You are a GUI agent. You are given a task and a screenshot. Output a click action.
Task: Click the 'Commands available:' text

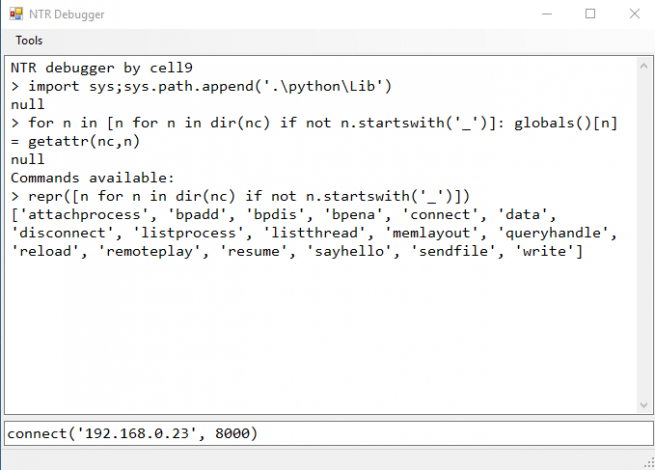point(92,177)
